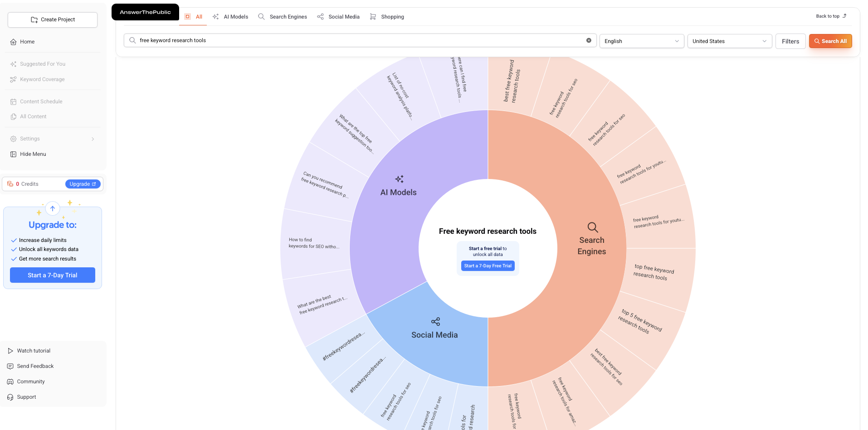The height and width of the screenshot is (430, 868).
Task: Click the 'top free keyword research tools' segment
Action: tap(653, 273)
